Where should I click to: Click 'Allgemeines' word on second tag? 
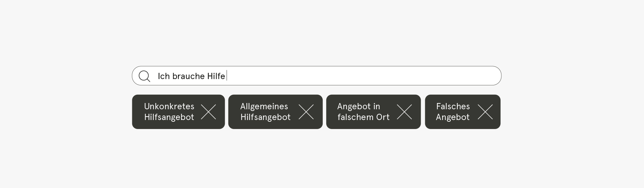click(264, 106)
